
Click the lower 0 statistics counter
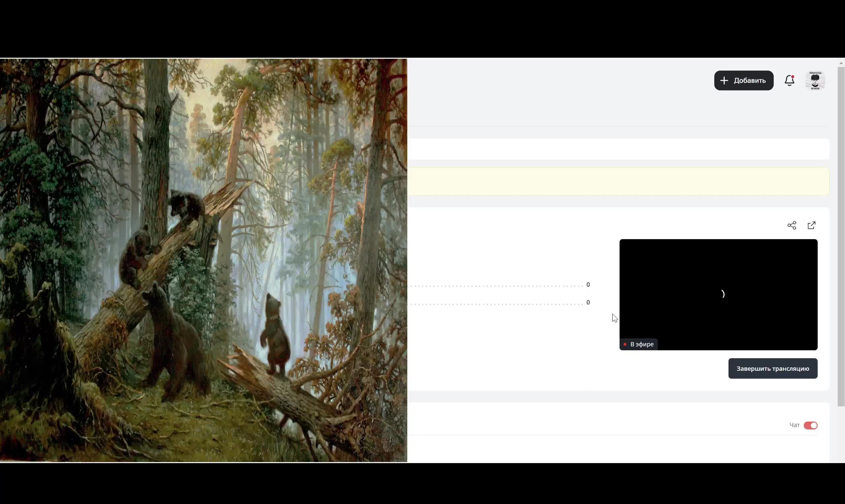point(588,302)
